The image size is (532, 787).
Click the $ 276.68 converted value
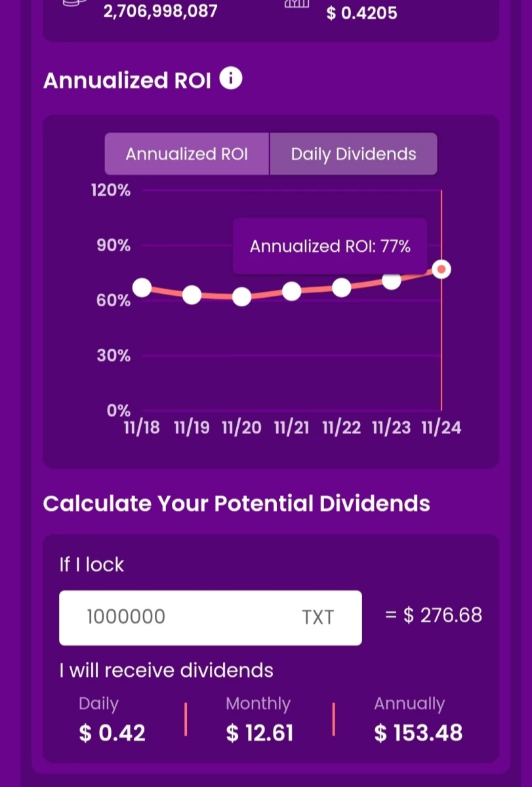click(434, 615)
